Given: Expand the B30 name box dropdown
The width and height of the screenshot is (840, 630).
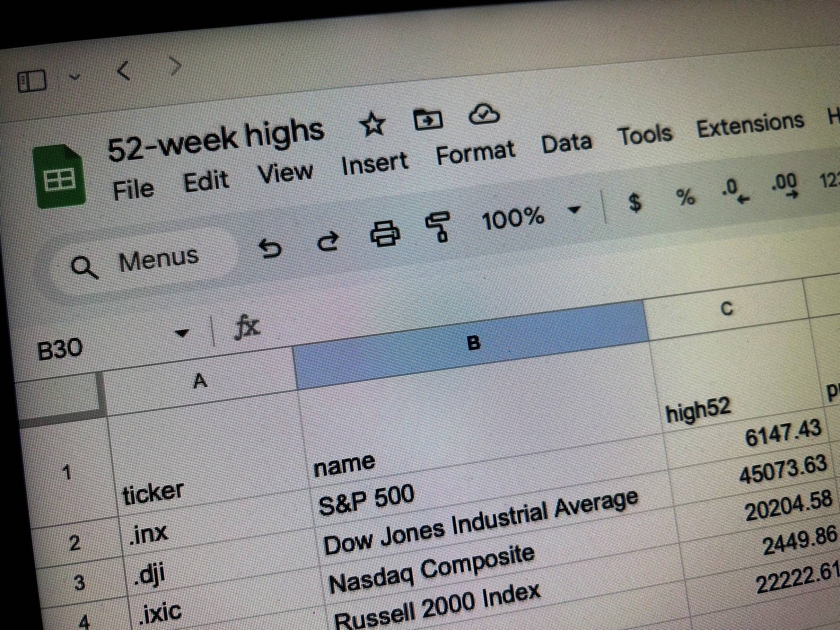Looking at the screenshot, I should tap(182, 333).
